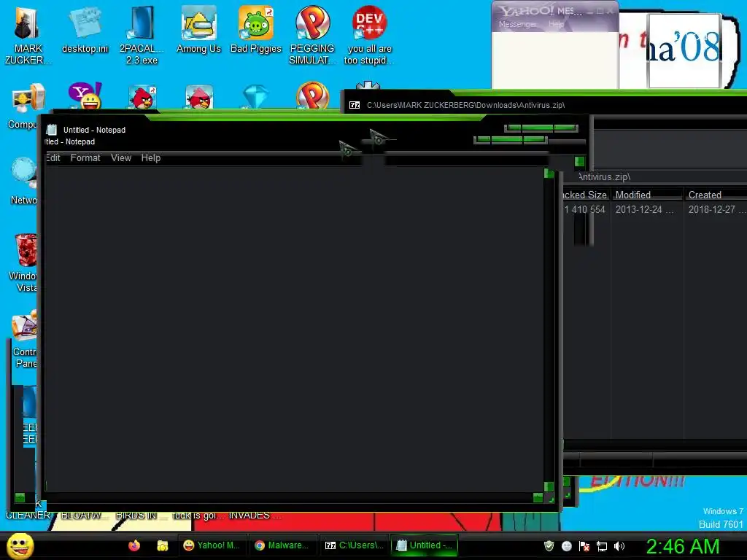Open the Messenger menu in Yahoo Messenger window

click(517, 24)
